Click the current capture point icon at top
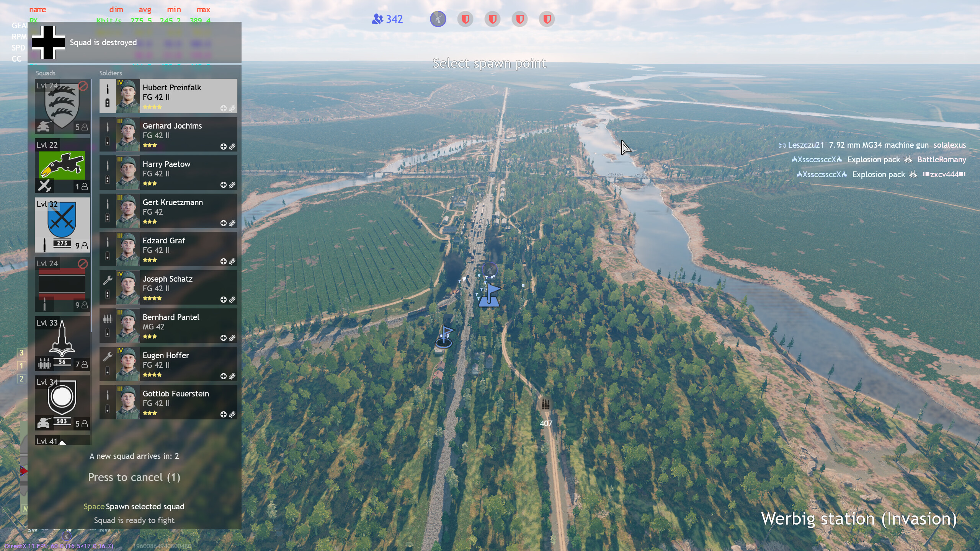This screenshot has width=980, height=551. (x=438, y=19)
